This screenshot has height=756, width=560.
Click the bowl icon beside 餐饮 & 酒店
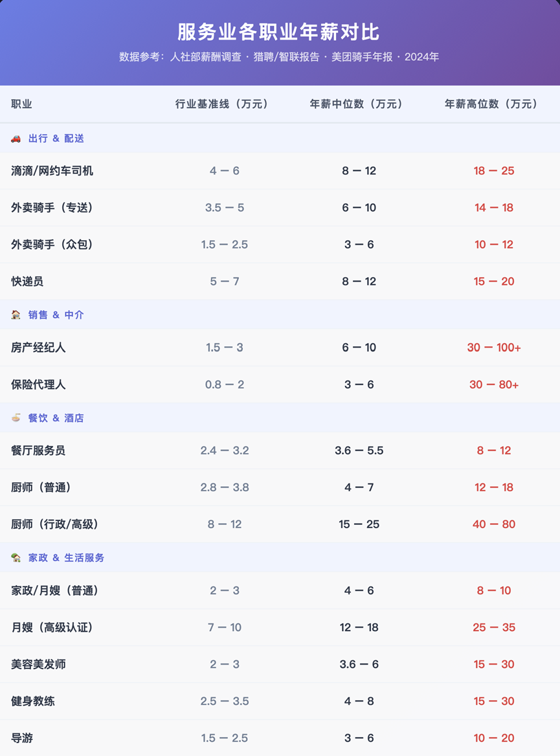(16, 418)
